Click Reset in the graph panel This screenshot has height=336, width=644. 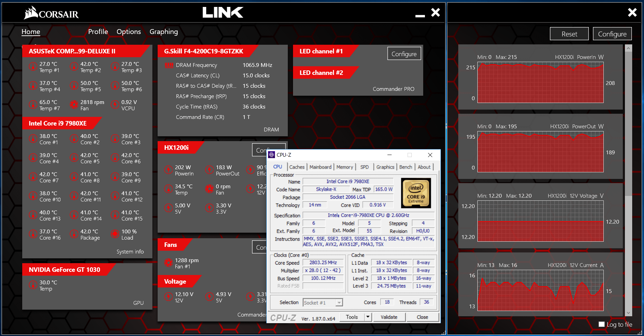click(x=569, y=34)
